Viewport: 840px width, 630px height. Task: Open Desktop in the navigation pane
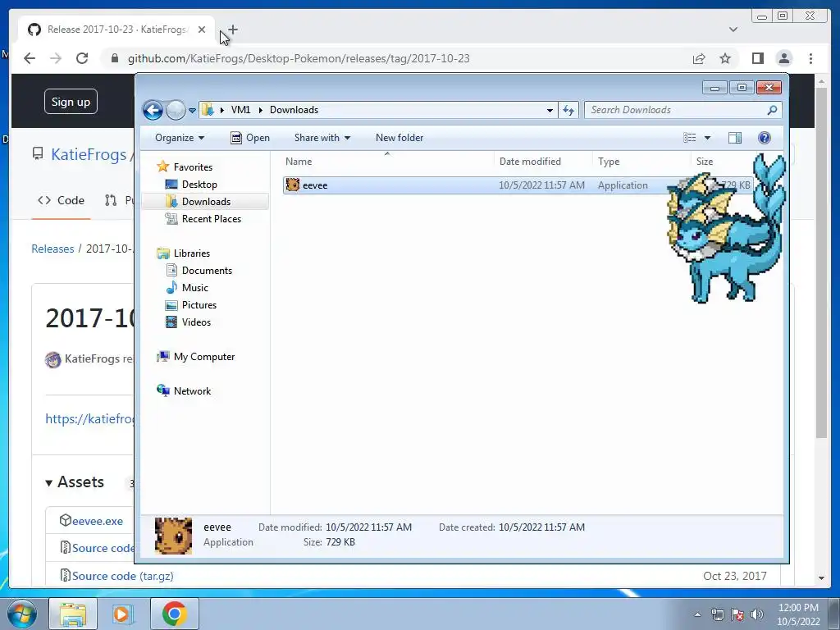199,185
